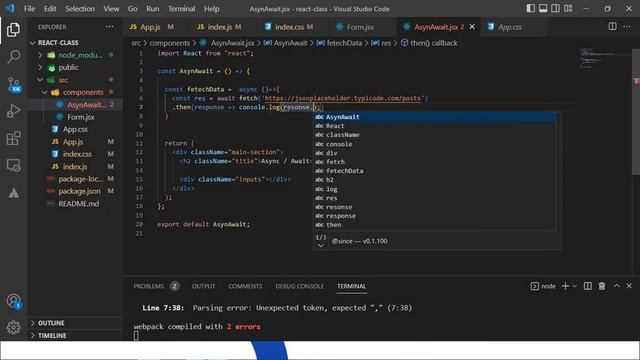Viewport: 640px width, 360px height.
Task: Open the customize layout icon
Action: pos(568,8)
